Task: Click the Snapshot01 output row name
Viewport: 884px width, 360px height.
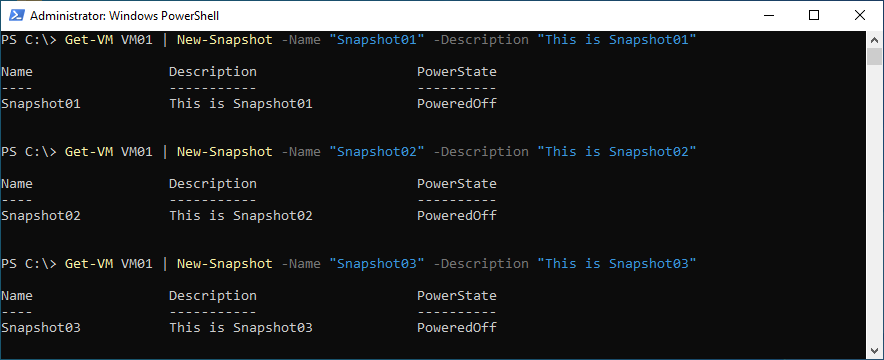Action: [x=41, y=104]
